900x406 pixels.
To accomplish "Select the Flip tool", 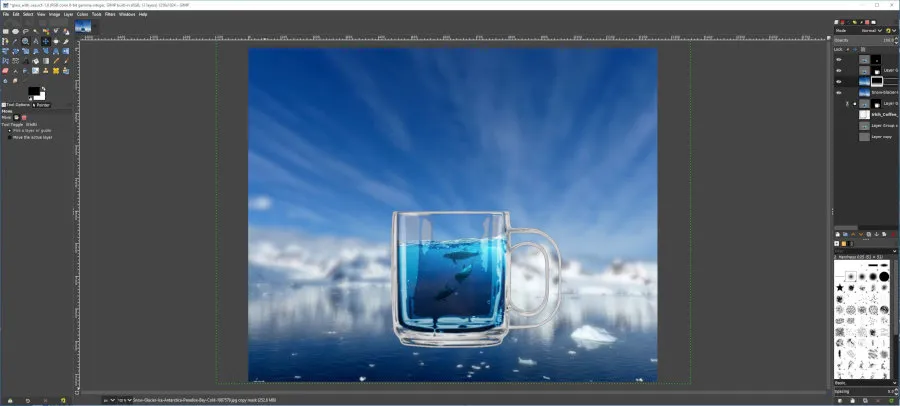I will (x=65, y=51).
